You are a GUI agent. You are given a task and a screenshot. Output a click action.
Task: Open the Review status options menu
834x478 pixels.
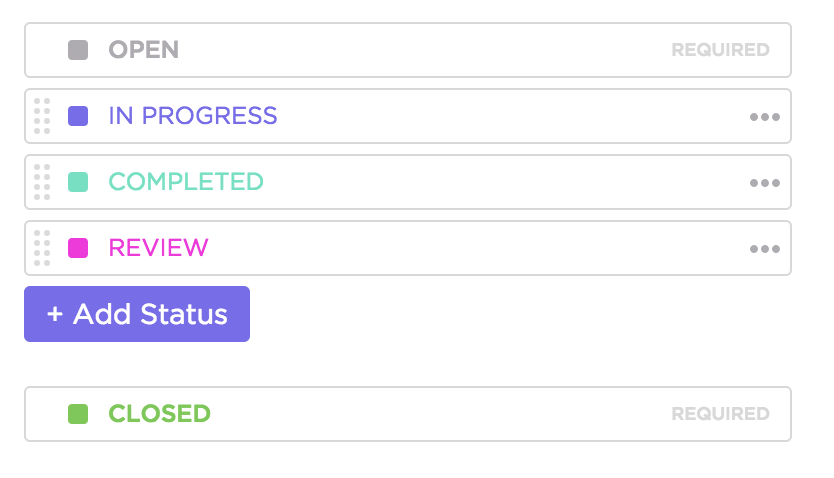764,248
